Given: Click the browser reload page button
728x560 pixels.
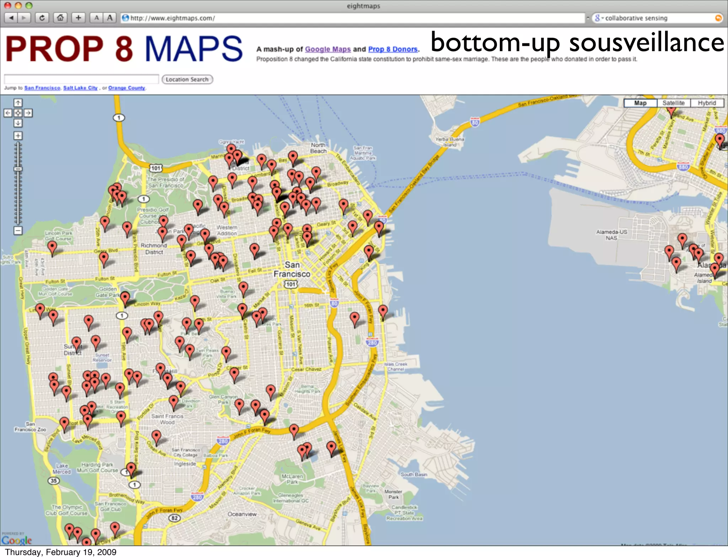Looking at the screenshot, I should pyautogui.click(x=42, y=18).
